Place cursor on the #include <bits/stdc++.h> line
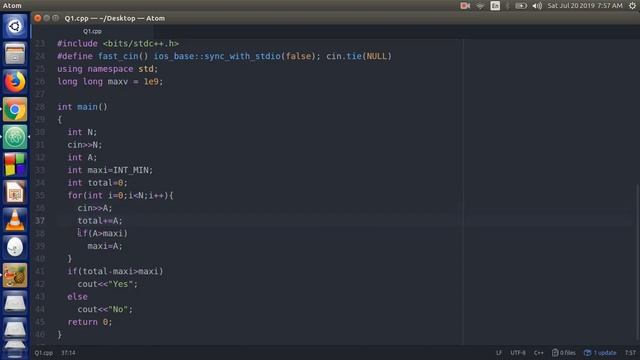The width and height of the screenshot is (640, 360). [x=118, y=43]
